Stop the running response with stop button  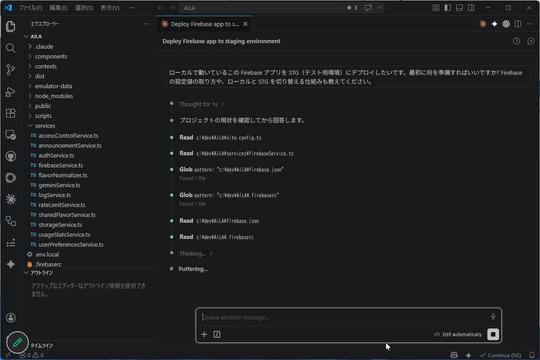[x=493, y=334]
